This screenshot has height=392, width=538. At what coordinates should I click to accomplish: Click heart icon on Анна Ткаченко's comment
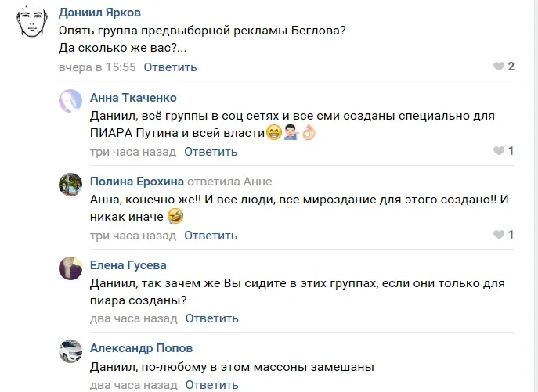pyautogui.click(x=498, y=151)
